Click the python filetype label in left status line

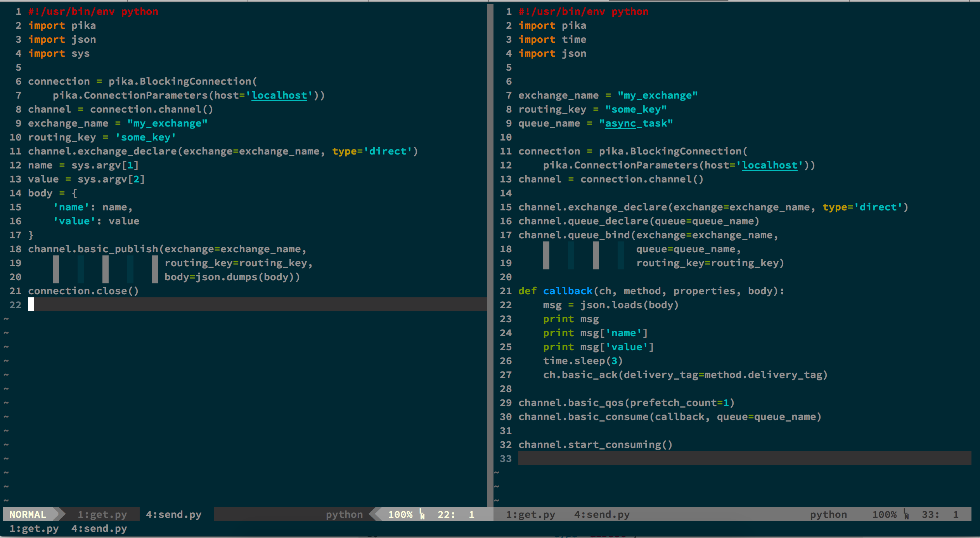click(344, 514)
